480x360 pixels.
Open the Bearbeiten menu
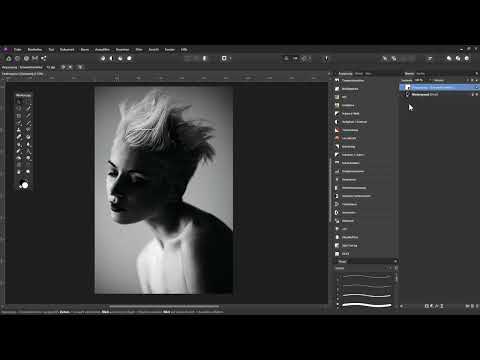[x=35, y=49]
